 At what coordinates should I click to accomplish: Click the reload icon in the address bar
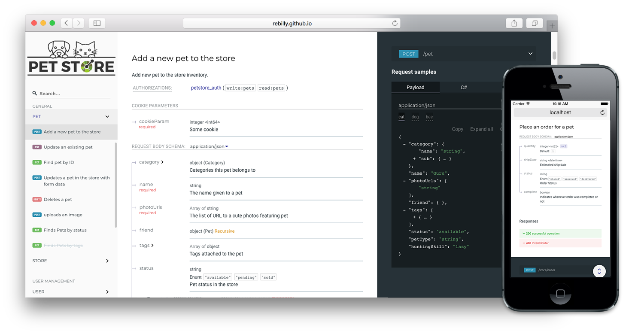point(395,23)
